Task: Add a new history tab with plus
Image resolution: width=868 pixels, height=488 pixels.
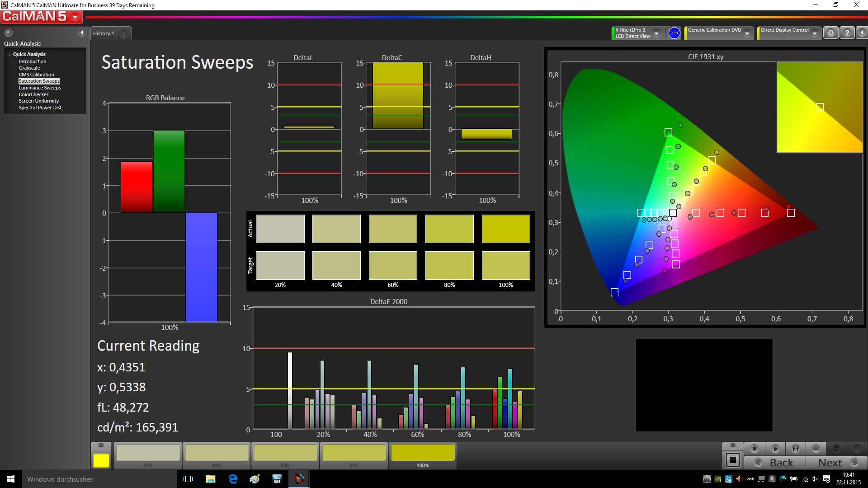Action: click(124, 33)
